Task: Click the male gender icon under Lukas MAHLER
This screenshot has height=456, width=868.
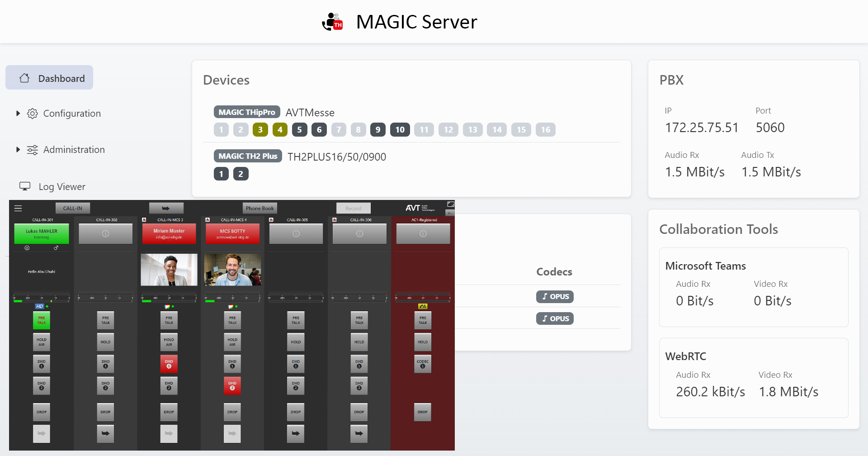Action: click(x=56, y=248)
